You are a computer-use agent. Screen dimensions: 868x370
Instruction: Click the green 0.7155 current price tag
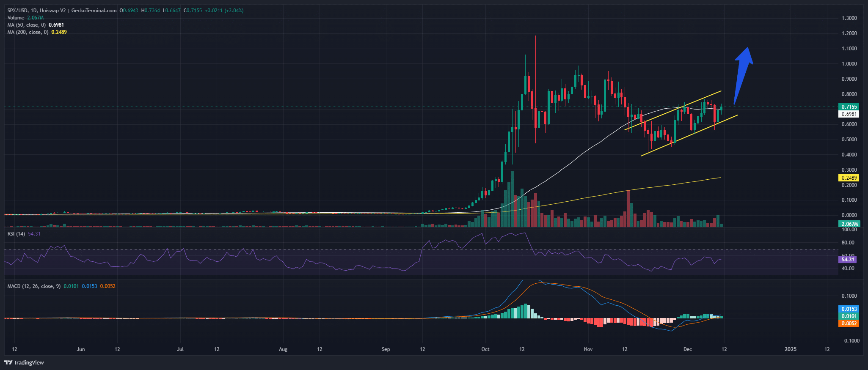tap(849, 107)
